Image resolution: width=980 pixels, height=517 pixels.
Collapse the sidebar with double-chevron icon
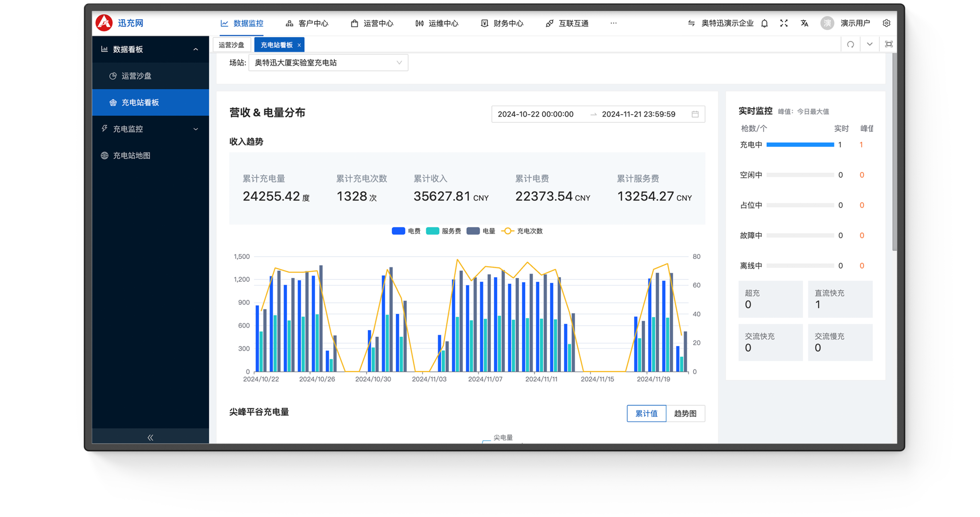click(150, 437)
